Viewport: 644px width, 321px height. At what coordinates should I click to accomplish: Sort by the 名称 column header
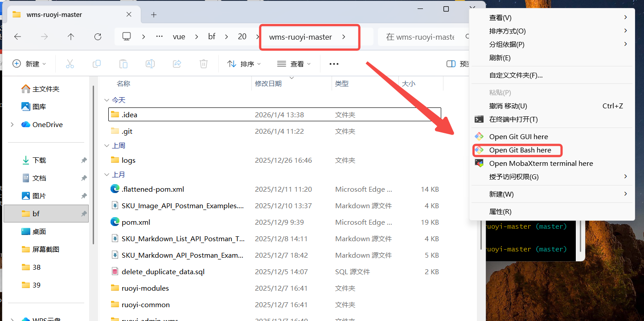click(123, 83)
